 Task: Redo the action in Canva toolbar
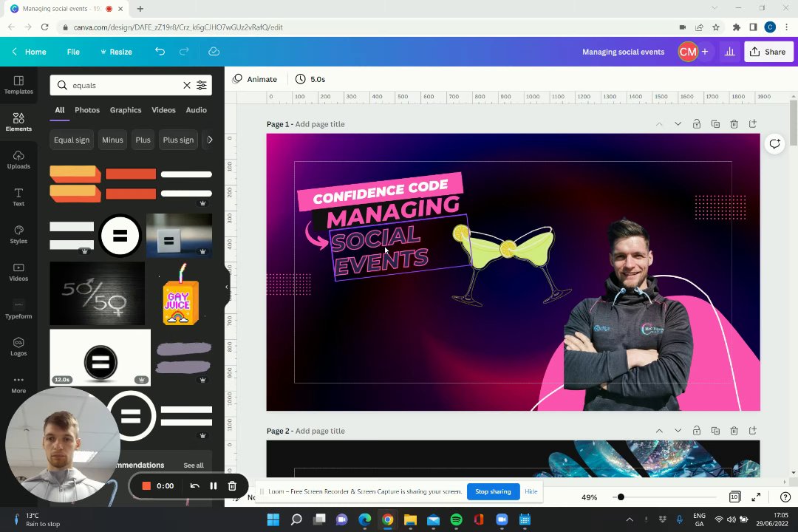pos(184,52)
